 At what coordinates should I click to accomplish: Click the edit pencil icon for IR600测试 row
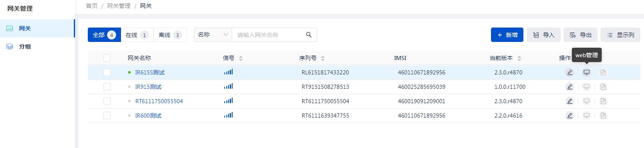570,116
